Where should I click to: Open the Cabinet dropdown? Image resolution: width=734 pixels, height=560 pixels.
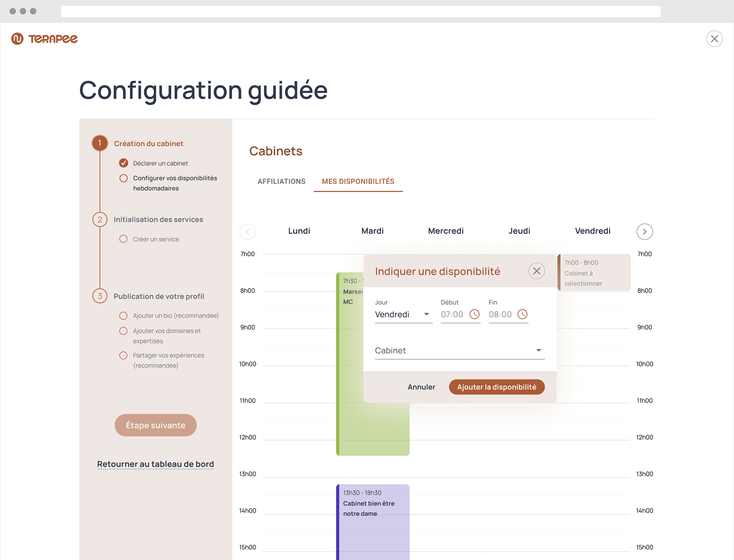tap(459, 351)
